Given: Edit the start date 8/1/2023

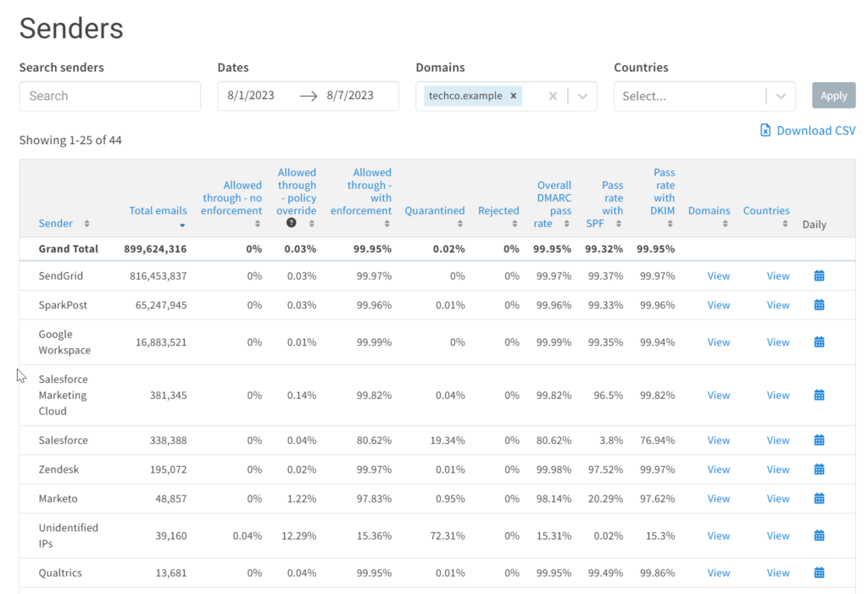Looking at the screenshot, I should pyautogui.click(x=251, y=95).
